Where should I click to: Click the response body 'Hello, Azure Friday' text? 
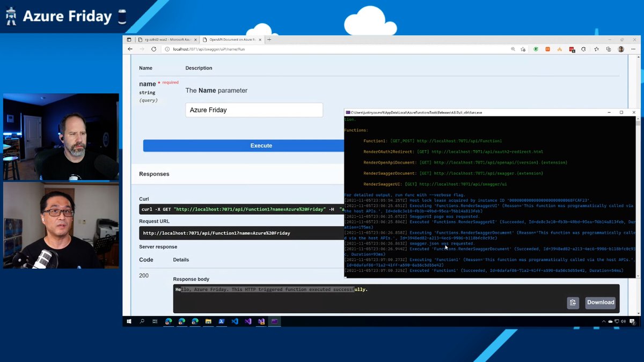point(272,290)
